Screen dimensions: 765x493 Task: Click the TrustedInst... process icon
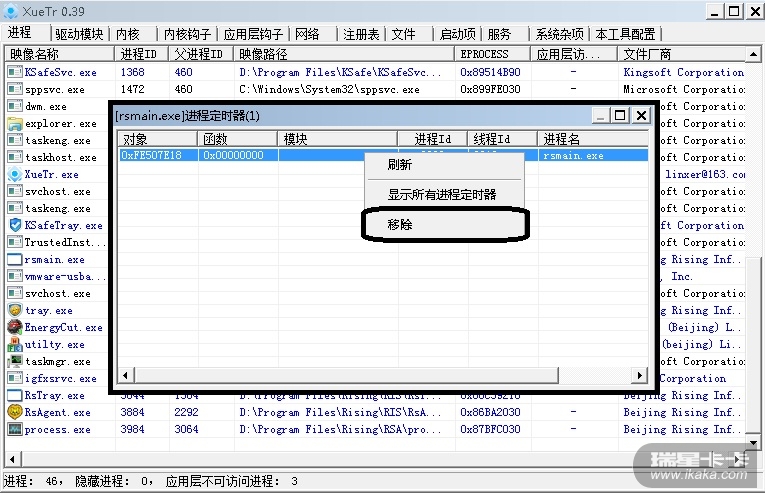15,242
